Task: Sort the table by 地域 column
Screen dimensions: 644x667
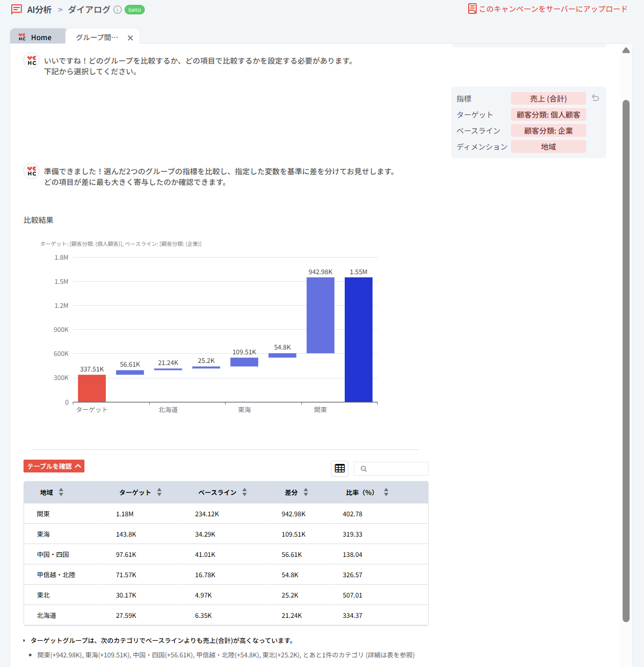Action: pyautogui.click(x=61, y=492)
